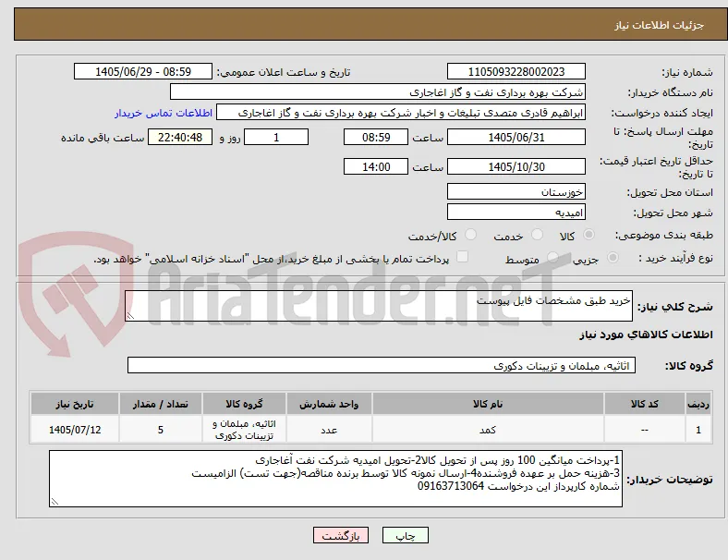Click the quantity cell 5
728x560 pixels.
[161, 430]
